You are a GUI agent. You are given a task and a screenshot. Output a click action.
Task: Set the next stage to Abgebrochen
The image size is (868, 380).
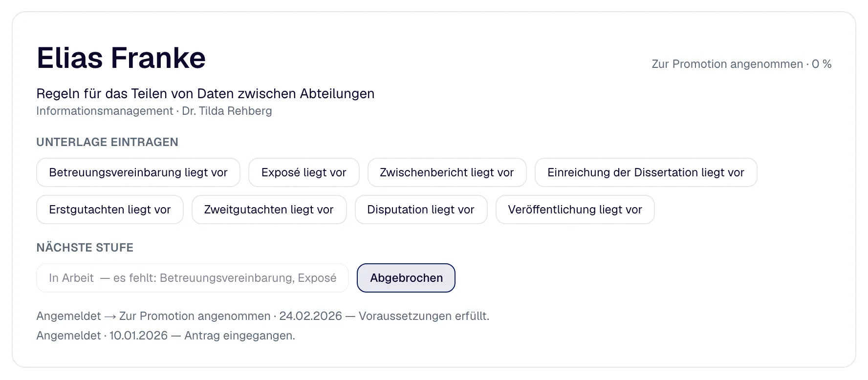click(406, 278)
